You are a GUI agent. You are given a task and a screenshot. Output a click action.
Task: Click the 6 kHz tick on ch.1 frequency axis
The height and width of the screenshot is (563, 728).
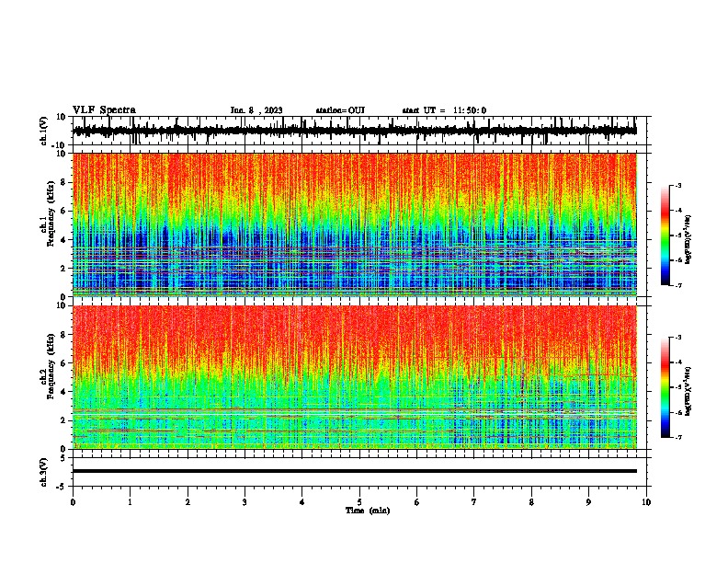point(64,211)
